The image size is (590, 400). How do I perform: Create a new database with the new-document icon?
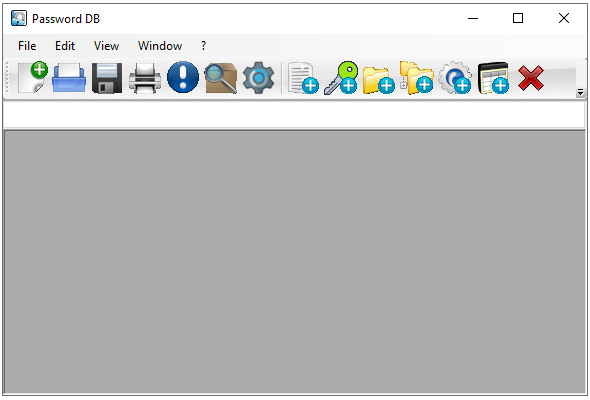33,78
